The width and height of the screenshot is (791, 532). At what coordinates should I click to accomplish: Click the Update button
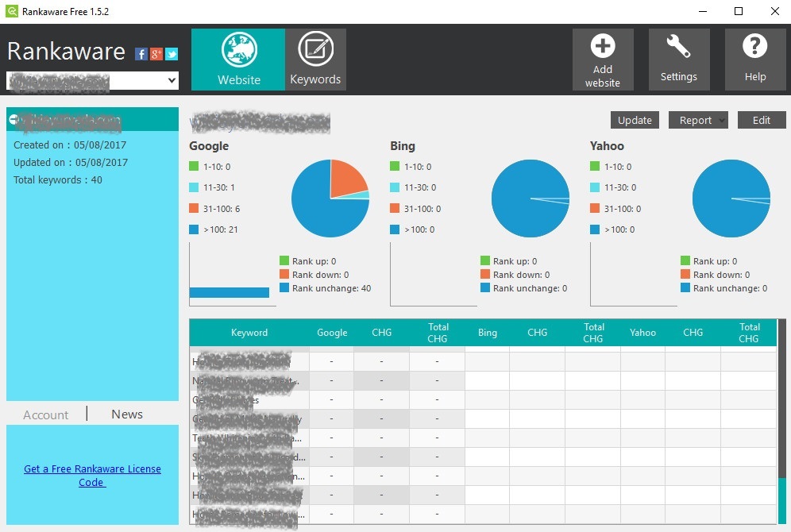[x=635, y=120]
